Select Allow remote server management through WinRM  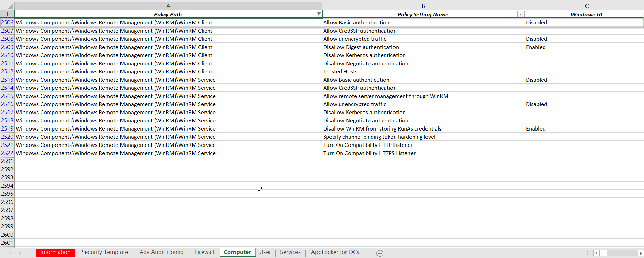click(x=423, y=96)
